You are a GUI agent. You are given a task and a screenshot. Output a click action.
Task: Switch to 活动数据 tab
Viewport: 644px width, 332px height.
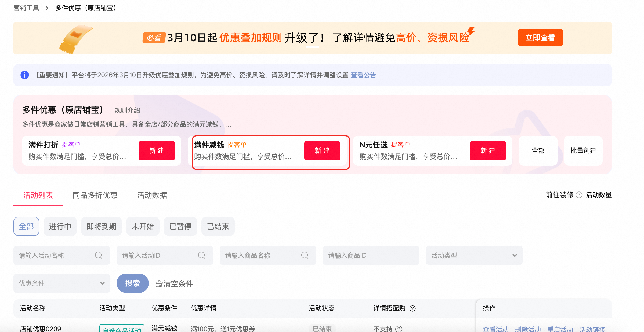click(x=152, y=195)
